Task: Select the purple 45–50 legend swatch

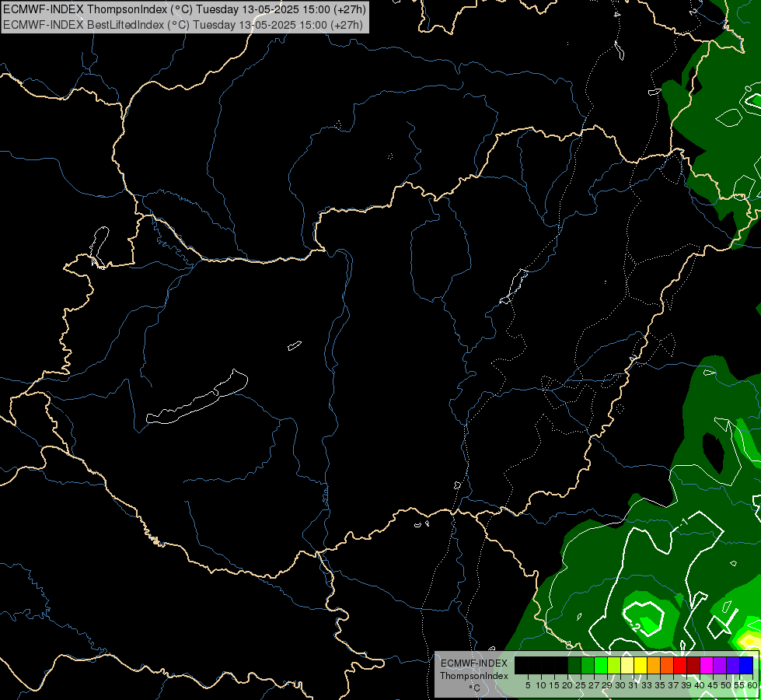Action: (720, 665)
